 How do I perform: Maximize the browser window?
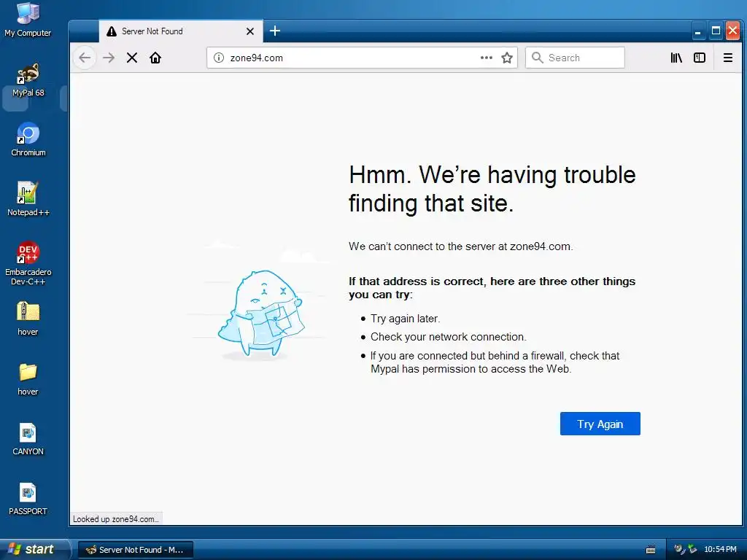click(x=716, y=31)
